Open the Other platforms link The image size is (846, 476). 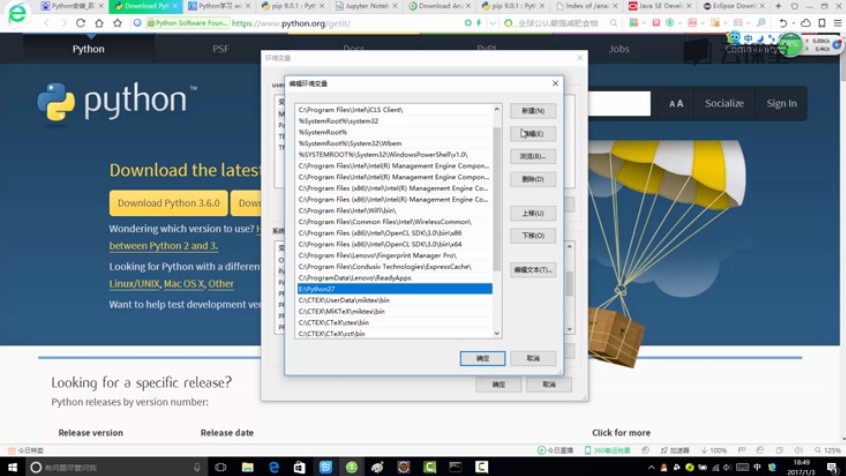pos(221,284)
